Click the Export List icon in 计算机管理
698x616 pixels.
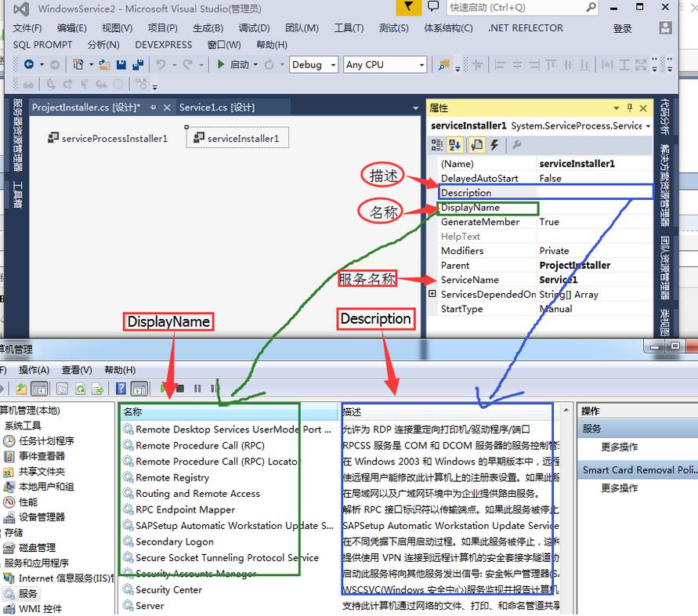click(97, 389)
